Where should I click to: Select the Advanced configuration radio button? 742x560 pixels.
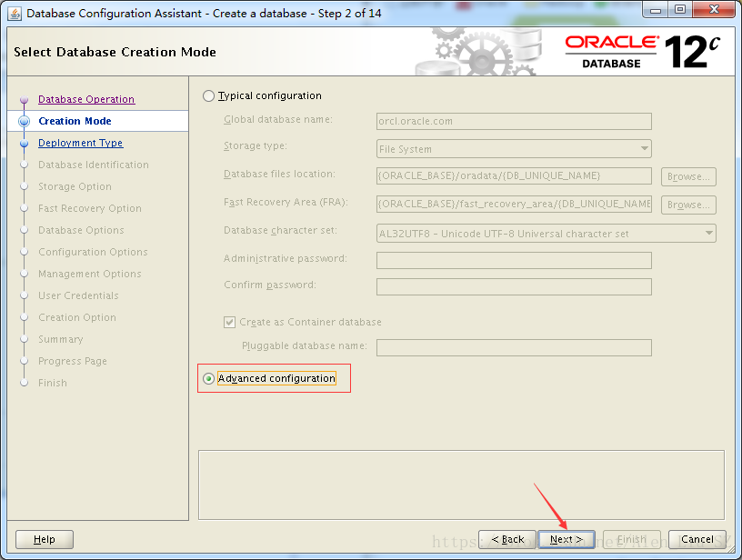pyautogui.click(x=208, y=378)
